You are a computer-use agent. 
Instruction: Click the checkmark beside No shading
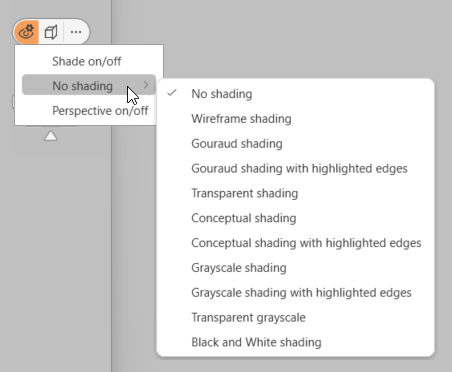click(x=172, y=93)
